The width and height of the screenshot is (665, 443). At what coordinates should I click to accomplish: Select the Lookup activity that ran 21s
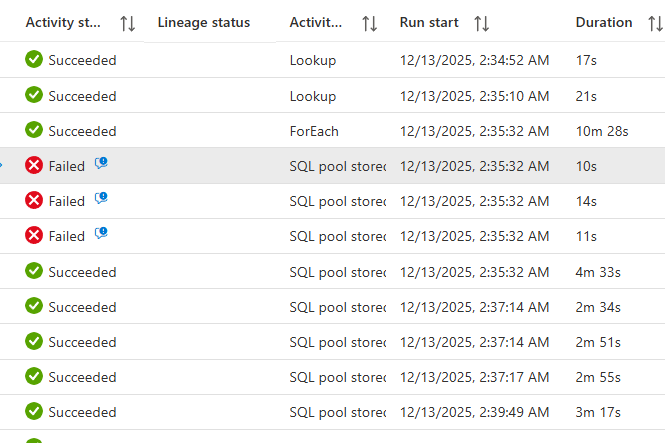point(312,96)
